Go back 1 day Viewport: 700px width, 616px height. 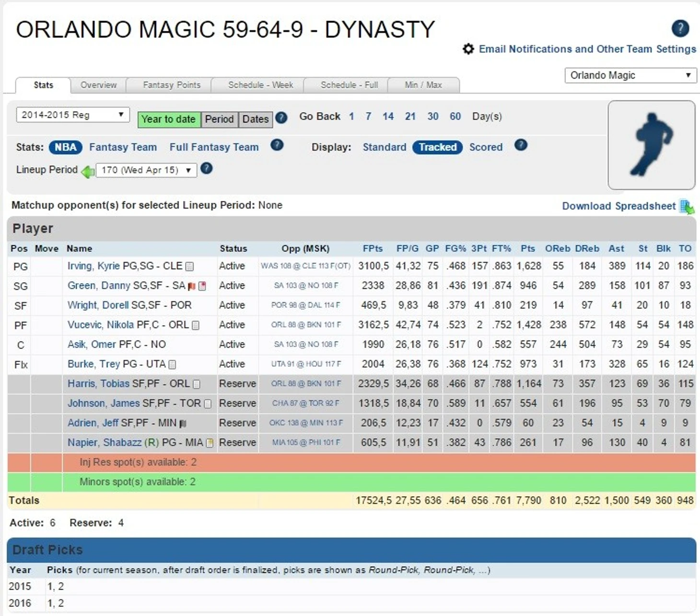pos(351,116)
